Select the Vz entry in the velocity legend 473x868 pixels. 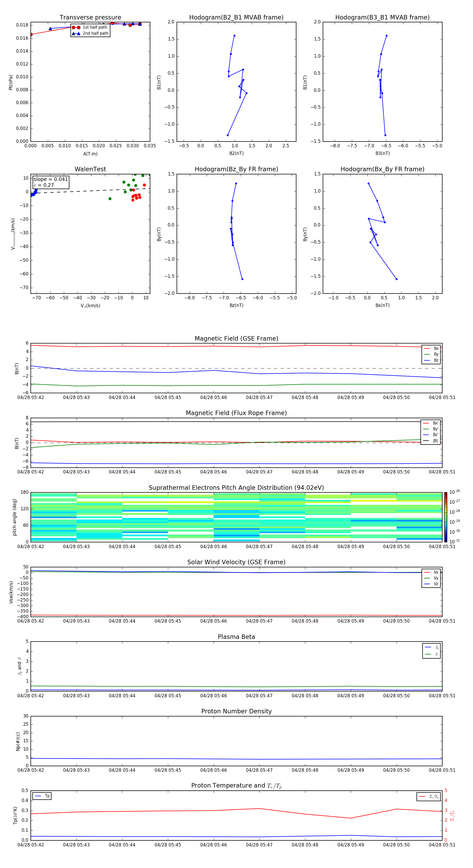(x=431, y=584)
